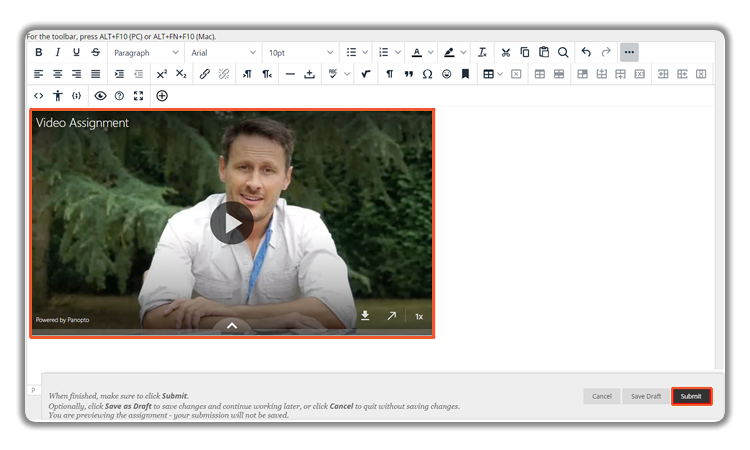Open highlight color picker arrow
This screenshot has height=450, width=750.
coord(463,52)
